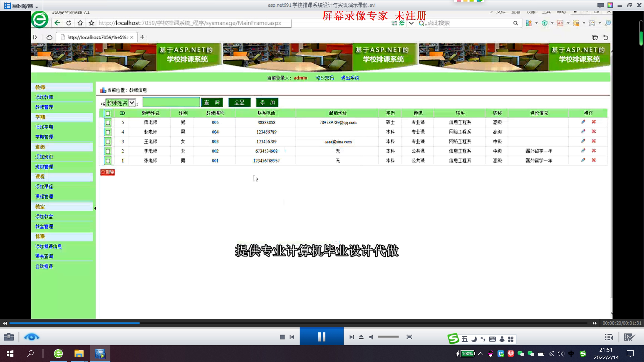Click fast-forward arrows beside the time display
Screen dimensions: 644x362
pos(594,323)
